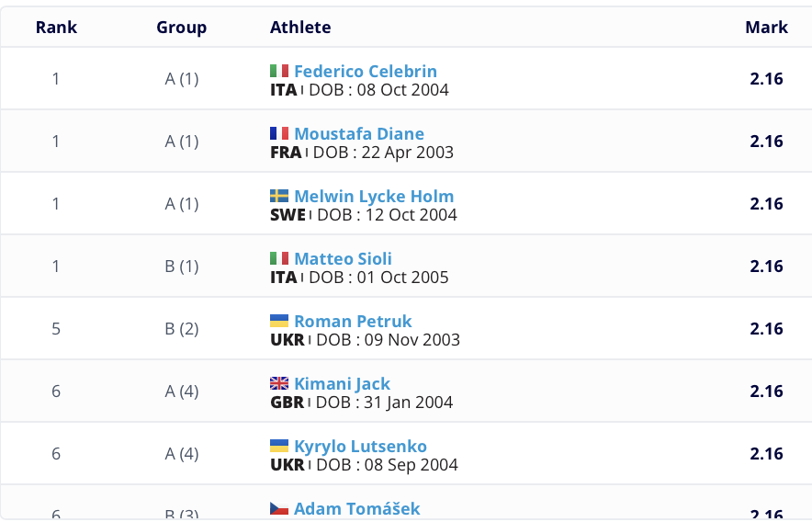Click the Czech flag beside Adam Tomášek

[279, 508]
